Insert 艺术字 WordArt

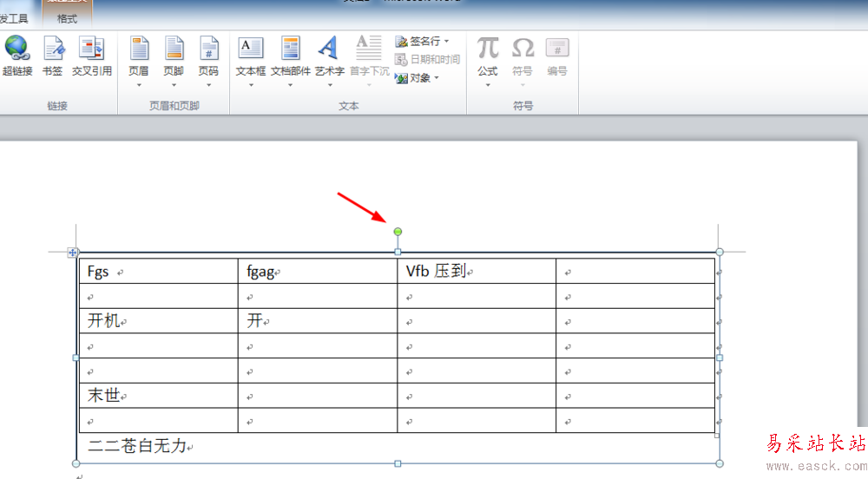329,49
